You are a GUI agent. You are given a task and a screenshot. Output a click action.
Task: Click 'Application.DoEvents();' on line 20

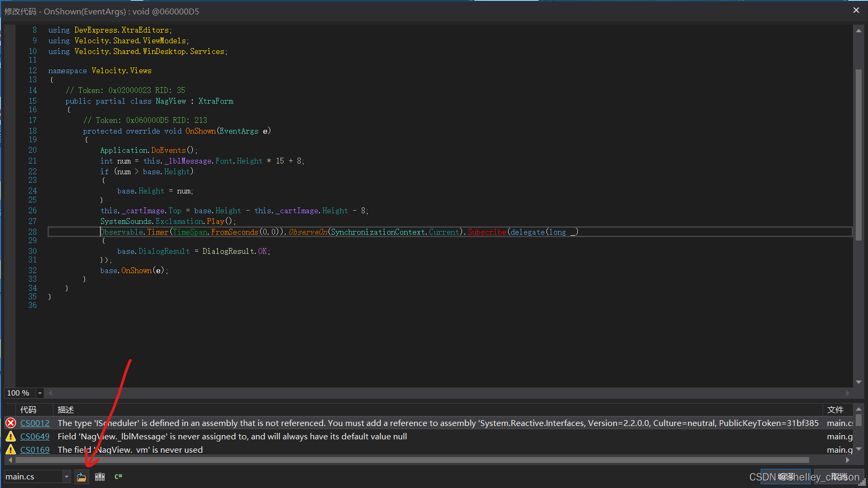149,150
